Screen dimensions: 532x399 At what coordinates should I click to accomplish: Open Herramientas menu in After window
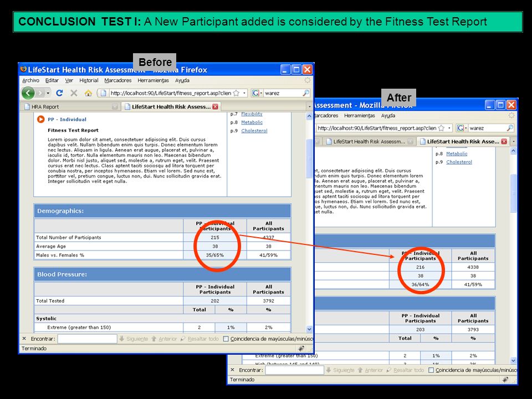click(359, 116)
